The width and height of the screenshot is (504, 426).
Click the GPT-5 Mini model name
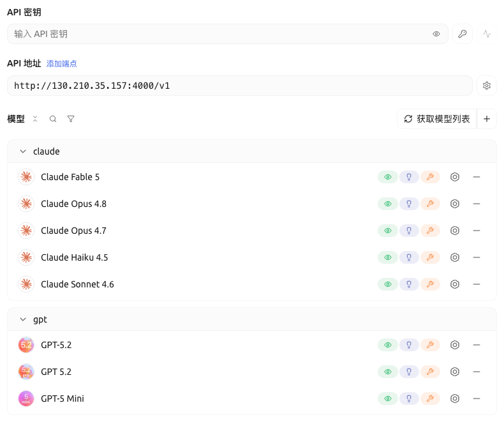coord(63,399)
